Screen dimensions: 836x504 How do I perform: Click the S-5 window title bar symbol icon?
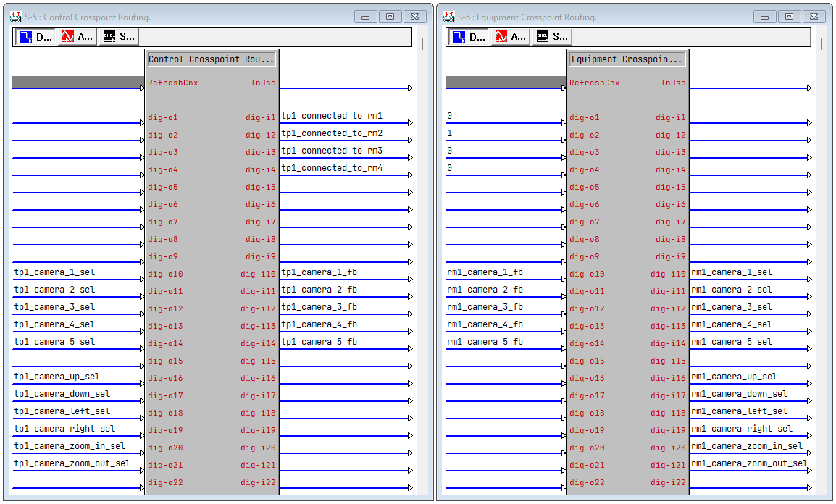coord(15,17)
